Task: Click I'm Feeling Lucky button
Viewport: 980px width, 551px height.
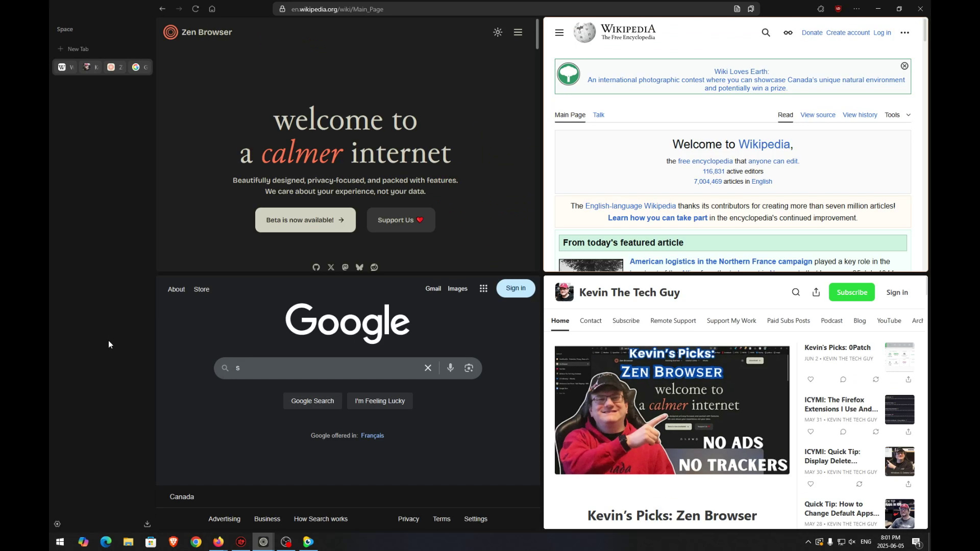Action: 380,401
